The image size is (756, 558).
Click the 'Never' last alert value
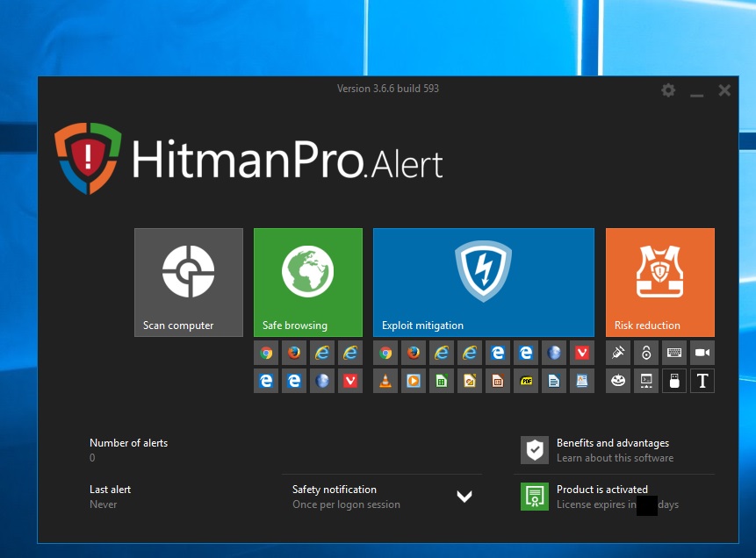click(x=104, y=504)
